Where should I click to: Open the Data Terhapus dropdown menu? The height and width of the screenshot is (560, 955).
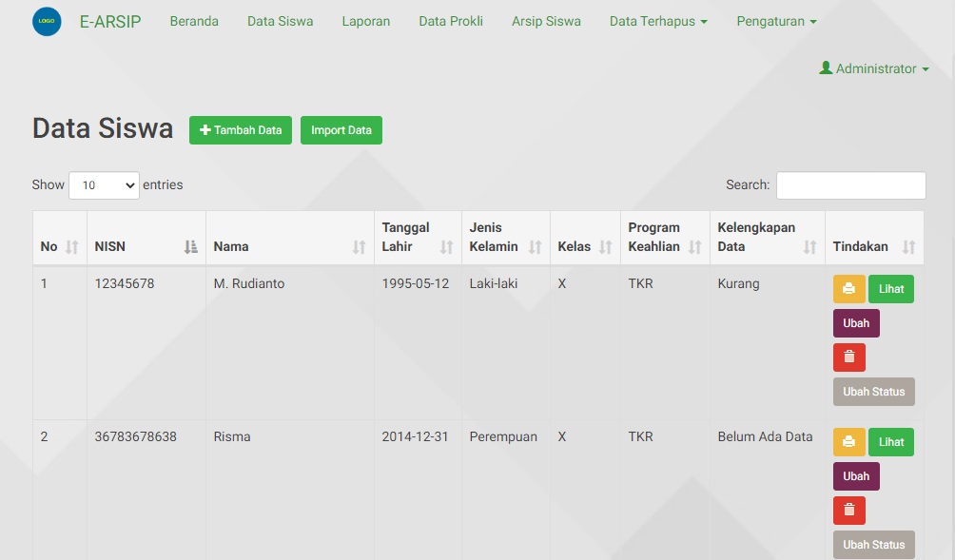(x=658, y=21)
